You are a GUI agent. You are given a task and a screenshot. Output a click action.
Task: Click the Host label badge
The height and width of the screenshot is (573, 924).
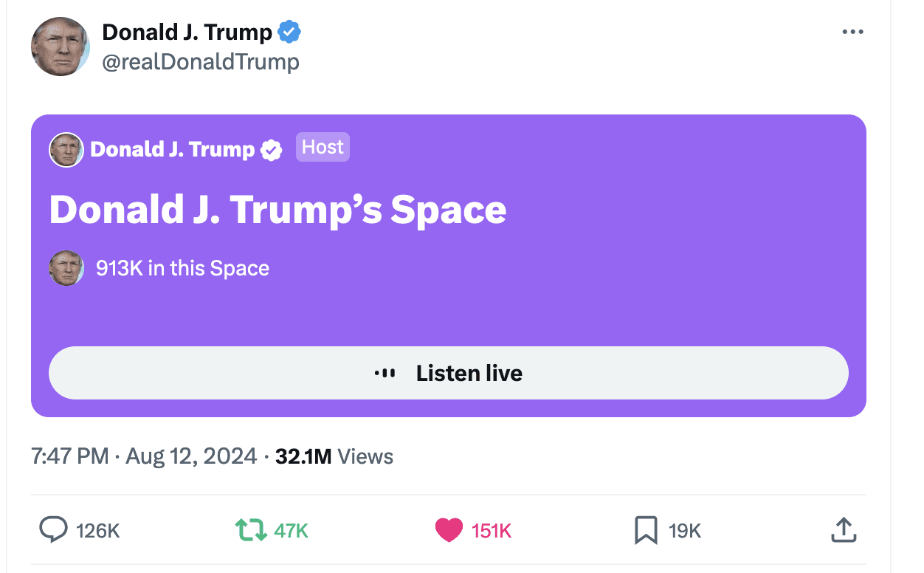coord(323,147)
